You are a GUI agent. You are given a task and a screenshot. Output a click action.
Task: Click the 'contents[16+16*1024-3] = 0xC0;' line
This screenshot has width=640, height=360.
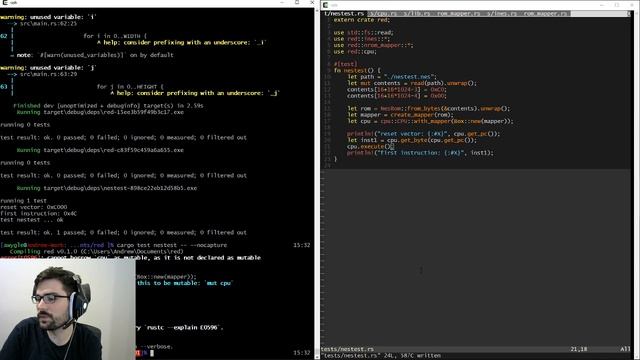pyautogui.click(x=397, y=89)
